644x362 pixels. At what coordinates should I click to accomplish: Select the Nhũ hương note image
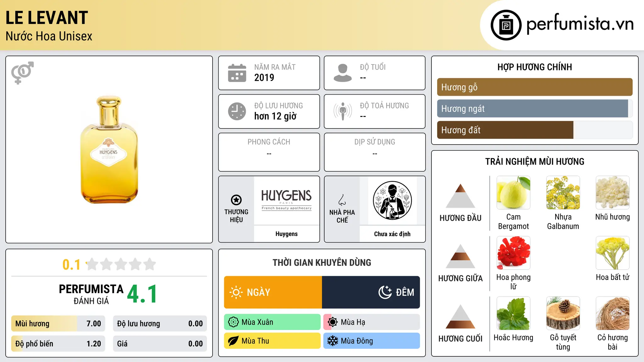coord(613,193)
